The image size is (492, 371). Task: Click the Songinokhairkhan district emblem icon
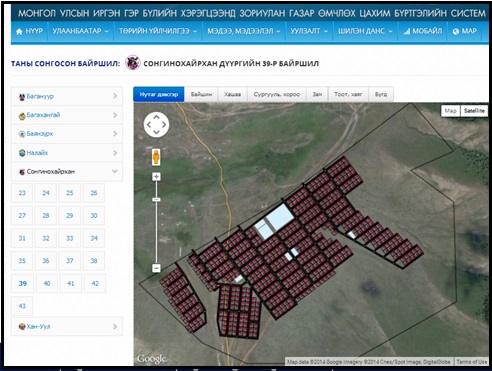point(132,63)
